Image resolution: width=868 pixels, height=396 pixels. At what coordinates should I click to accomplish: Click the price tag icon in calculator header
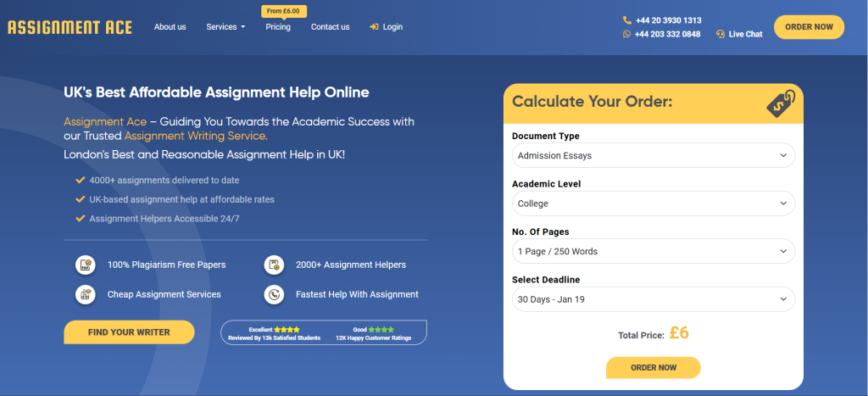point(780,103)
